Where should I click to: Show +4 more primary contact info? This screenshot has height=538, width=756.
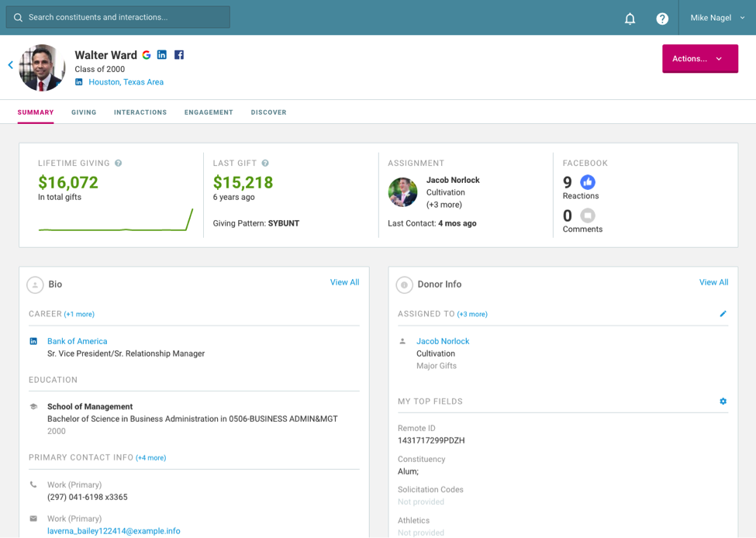coord(151,458)
